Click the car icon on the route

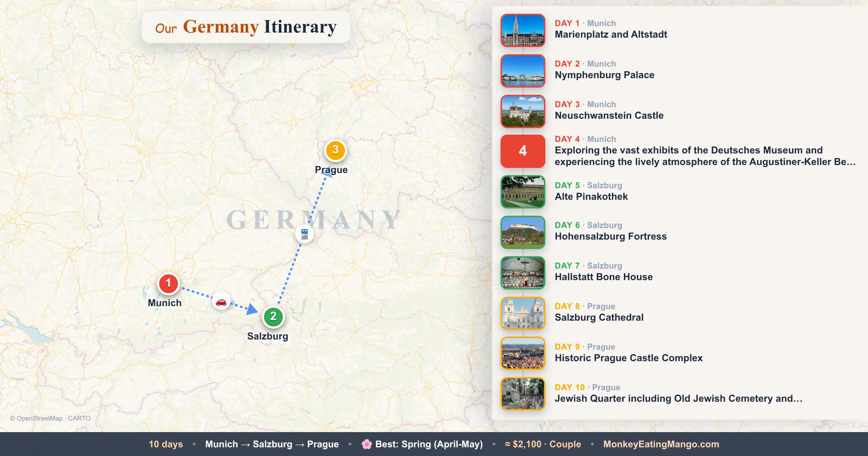[221, 301]
